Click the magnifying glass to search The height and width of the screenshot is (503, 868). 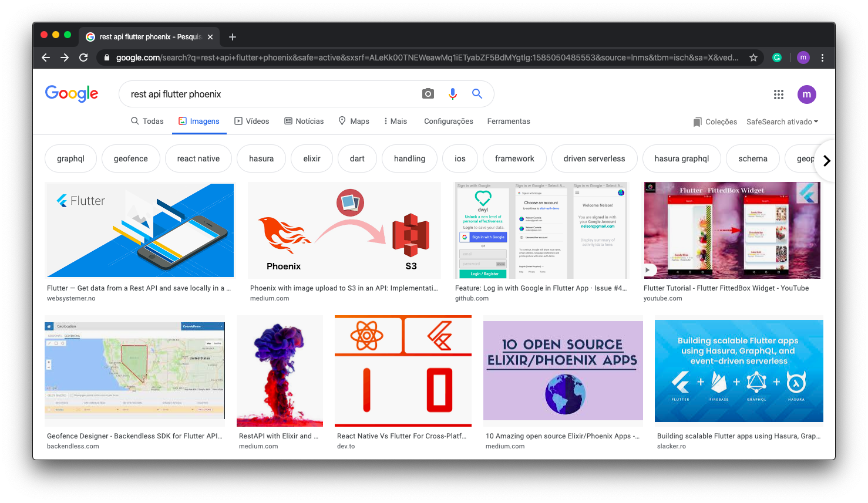(477, 93)
